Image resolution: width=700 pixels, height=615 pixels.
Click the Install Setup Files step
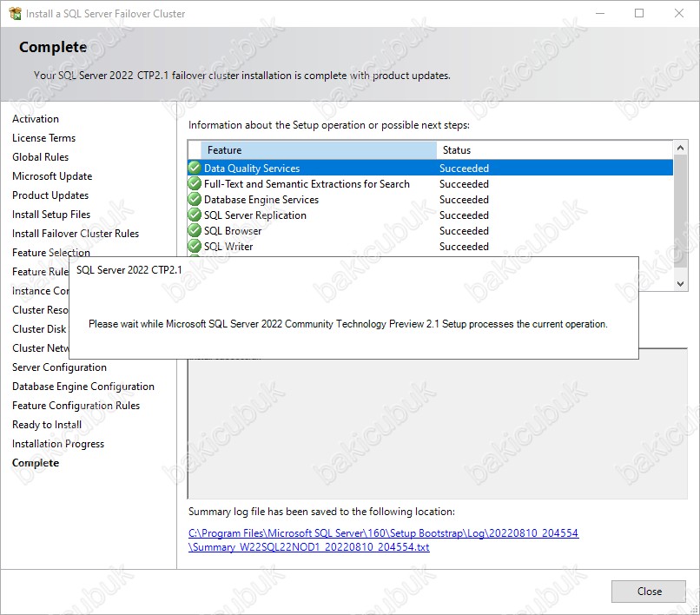click(51, 215)
